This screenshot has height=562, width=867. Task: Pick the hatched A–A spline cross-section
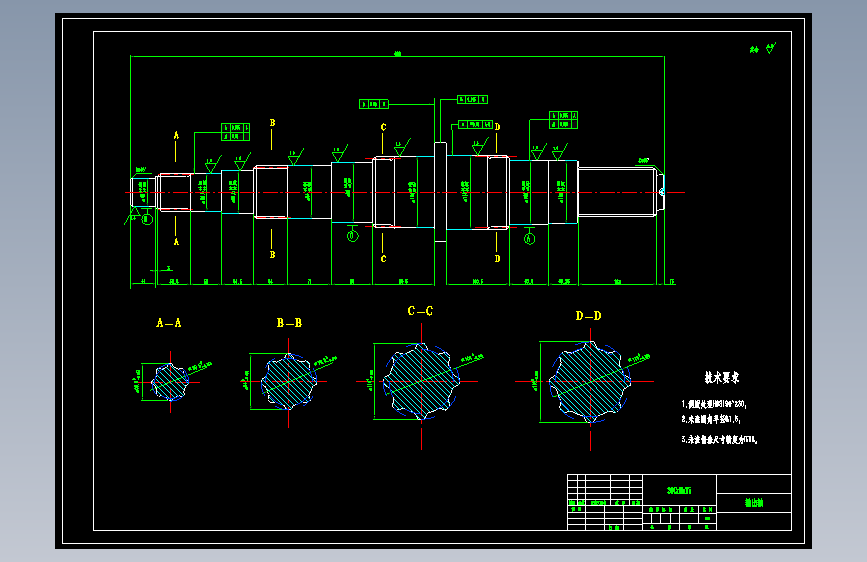pyautogui.click(x=170, y=382)
